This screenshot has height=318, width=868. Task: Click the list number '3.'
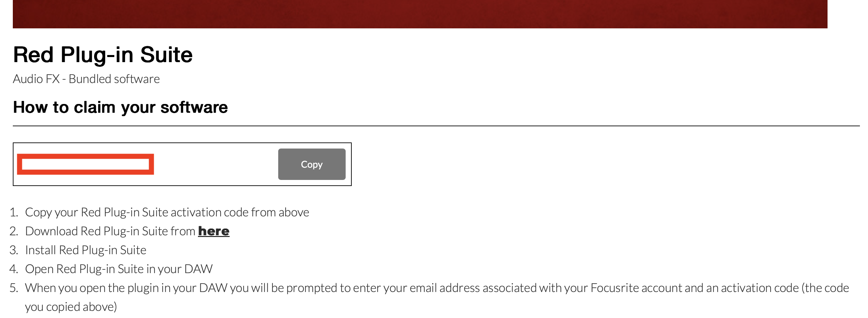(x=14, y=250)
